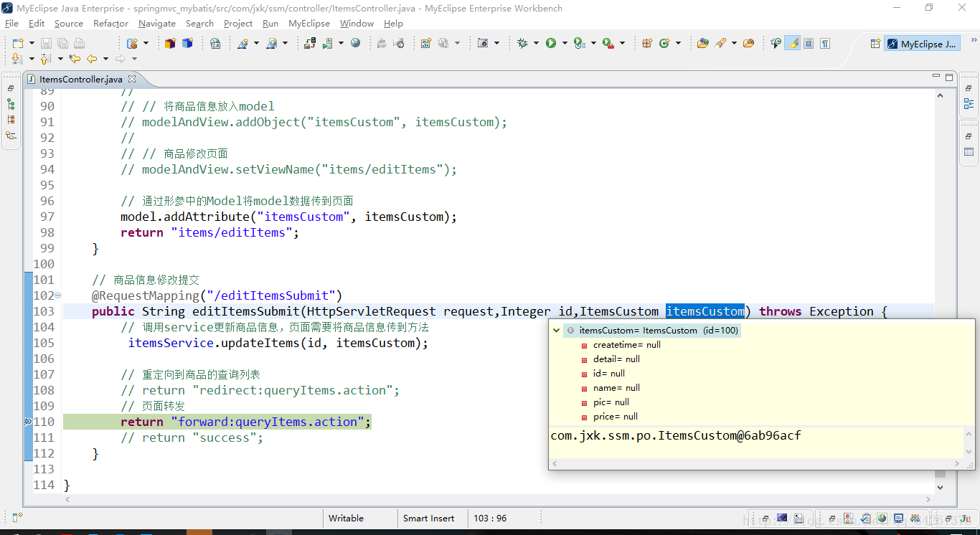Toggle Mark Occurrences highlighter button
Viewport: 980px width, 535px height.
[x=792, y=43]
